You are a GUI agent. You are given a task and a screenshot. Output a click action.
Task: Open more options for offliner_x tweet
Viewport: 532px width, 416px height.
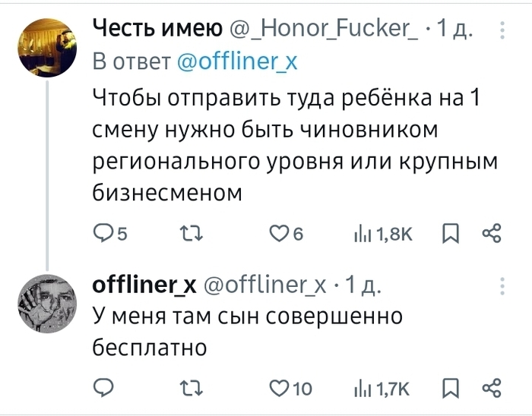pyautogui.click(x=502, y=285)
